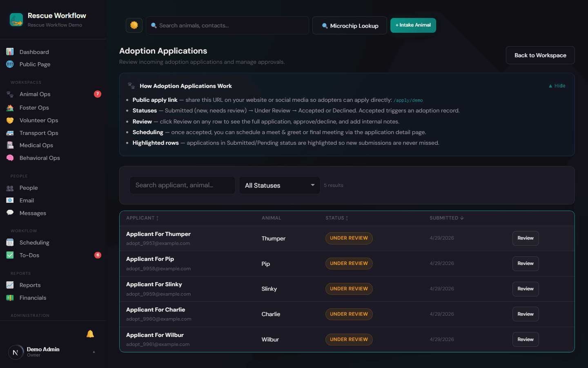The width and height of the screenshot is (588, 368).
Task: Review the Charlie application
Action: pos(526,314)
